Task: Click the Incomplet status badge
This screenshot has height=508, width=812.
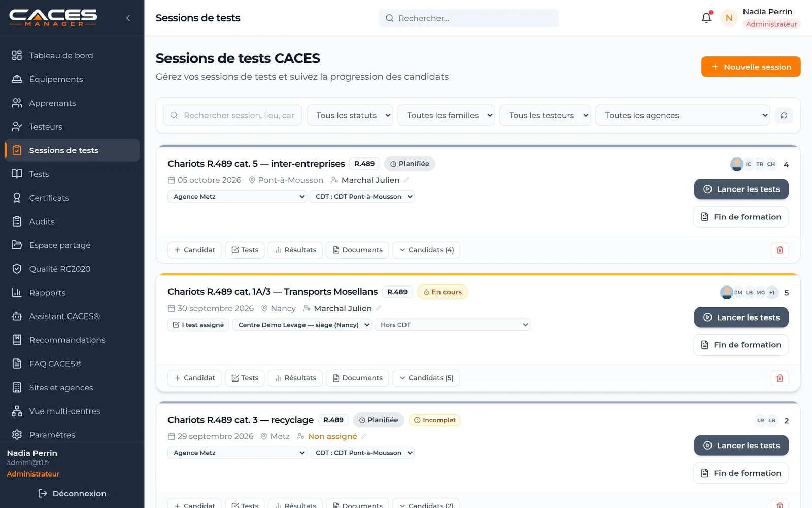Action: (x=435, y=420)
